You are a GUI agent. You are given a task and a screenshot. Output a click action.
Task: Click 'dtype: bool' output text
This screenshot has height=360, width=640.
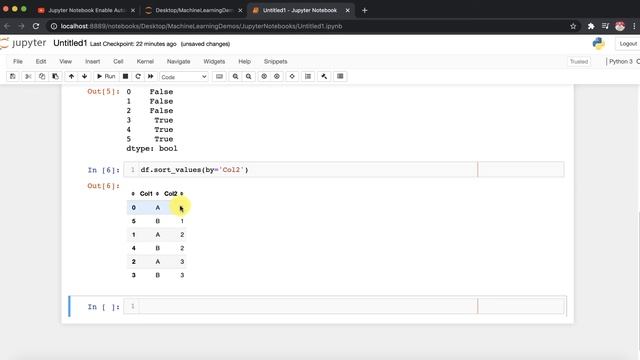(x=152, y=149)
